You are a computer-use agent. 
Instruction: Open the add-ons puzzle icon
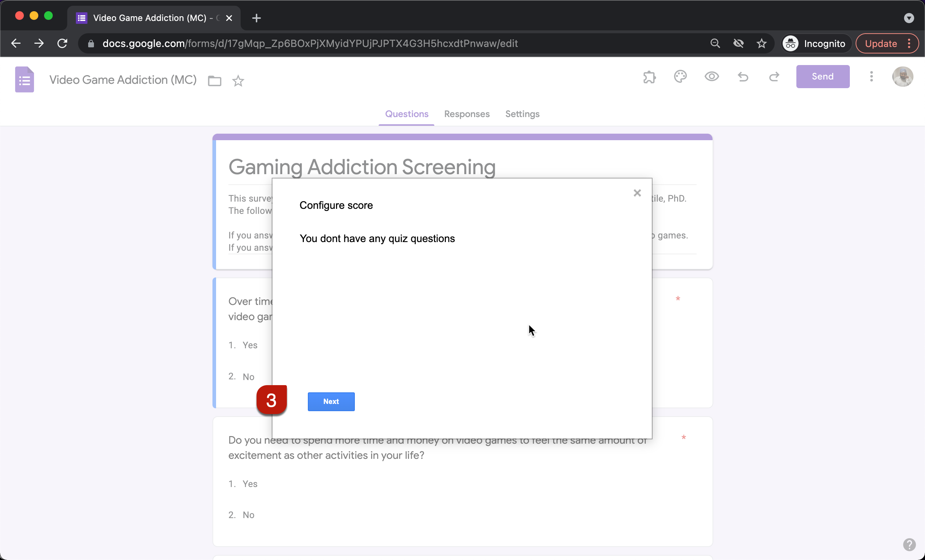click(649, 77)
